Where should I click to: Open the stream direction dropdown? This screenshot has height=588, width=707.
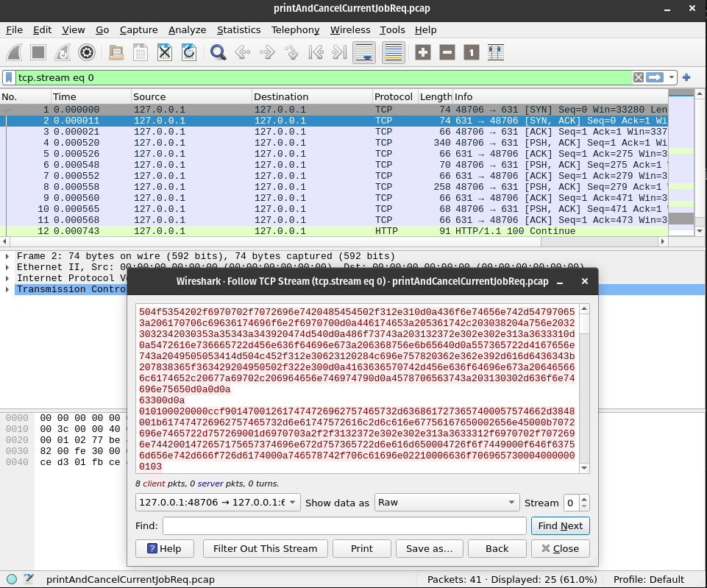pos(218,503)
